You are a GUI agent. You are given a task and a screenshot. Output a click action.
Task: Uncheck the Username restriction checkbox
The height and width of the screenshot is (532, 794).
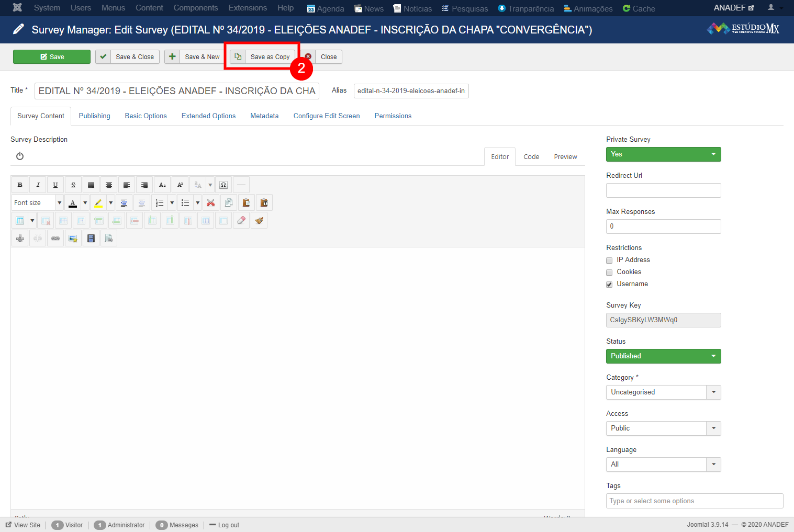point(609,285)
